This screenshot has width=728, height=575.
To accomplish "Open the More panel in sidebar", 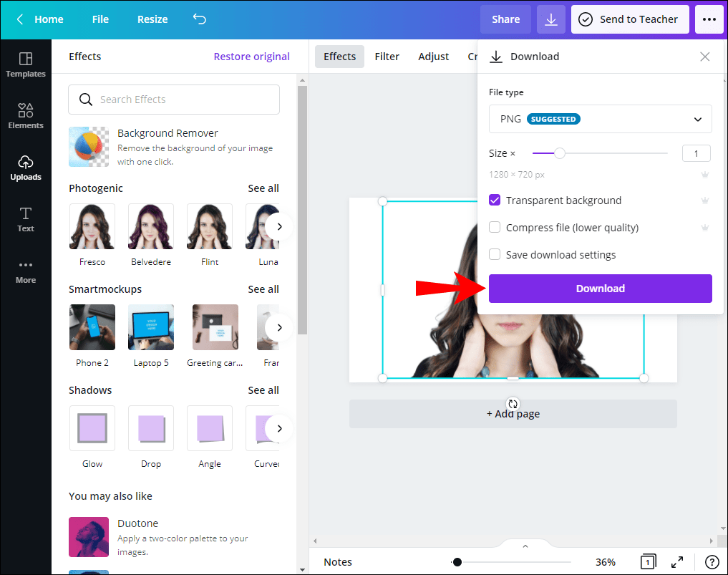I will click(x=26, y=271).
